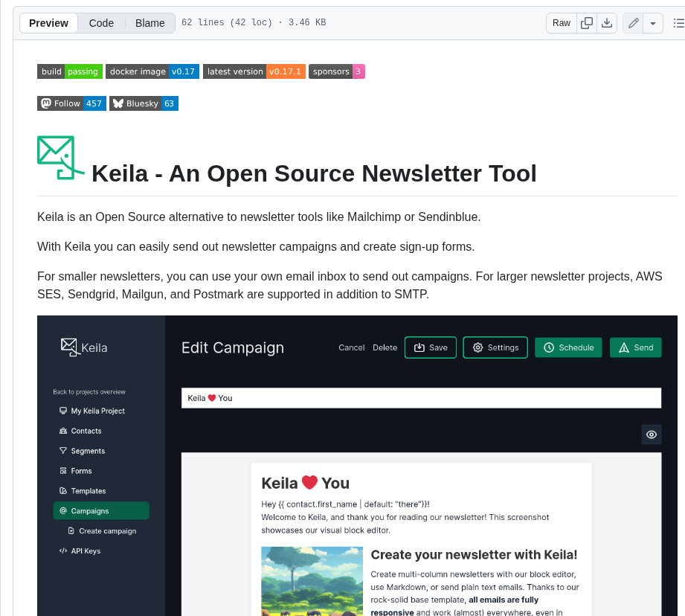Screen dimensions: 685x616
Task: Expand more edit options dropdown arrow
Action: coord(653,23)
